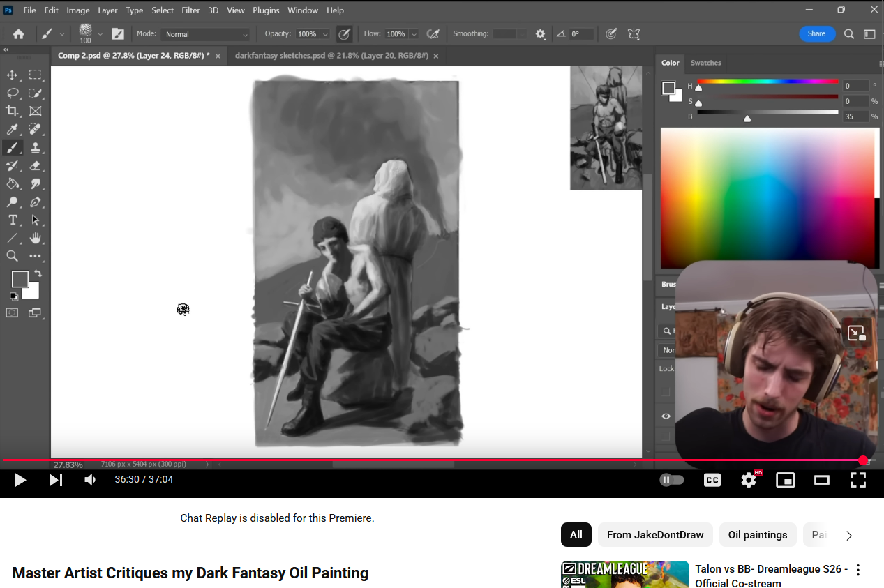The height and width of the screenshot is (588, 884).
Task: Go to Photoshop Home screen
Action: (19, 33)
